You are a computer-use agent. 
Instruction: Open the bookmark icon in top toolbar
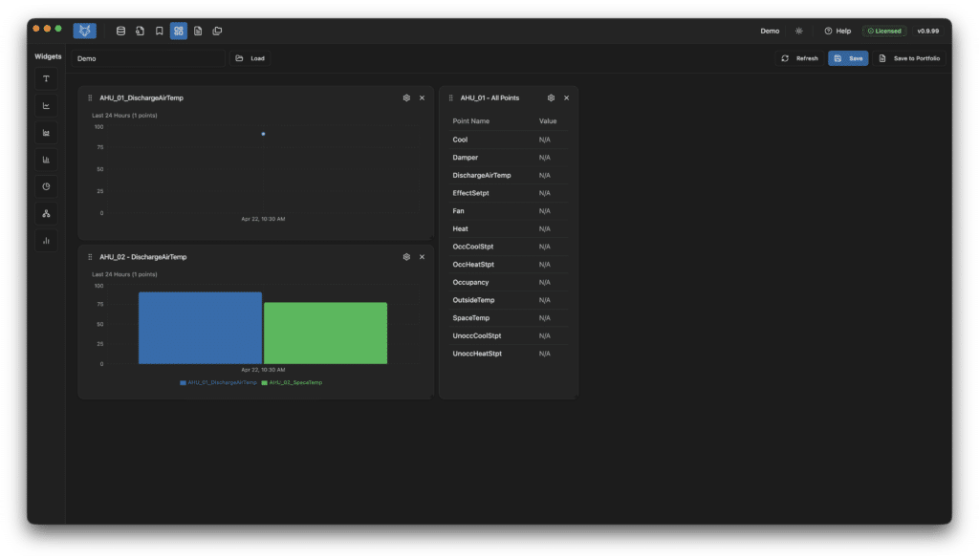tap(160, 31)
